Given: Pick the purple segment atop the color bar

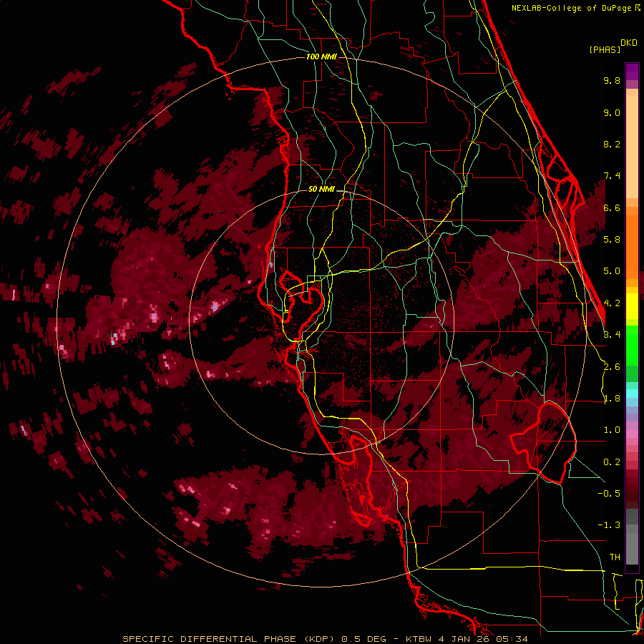Looking at the screenshot, I should click(x=632, y=72).
